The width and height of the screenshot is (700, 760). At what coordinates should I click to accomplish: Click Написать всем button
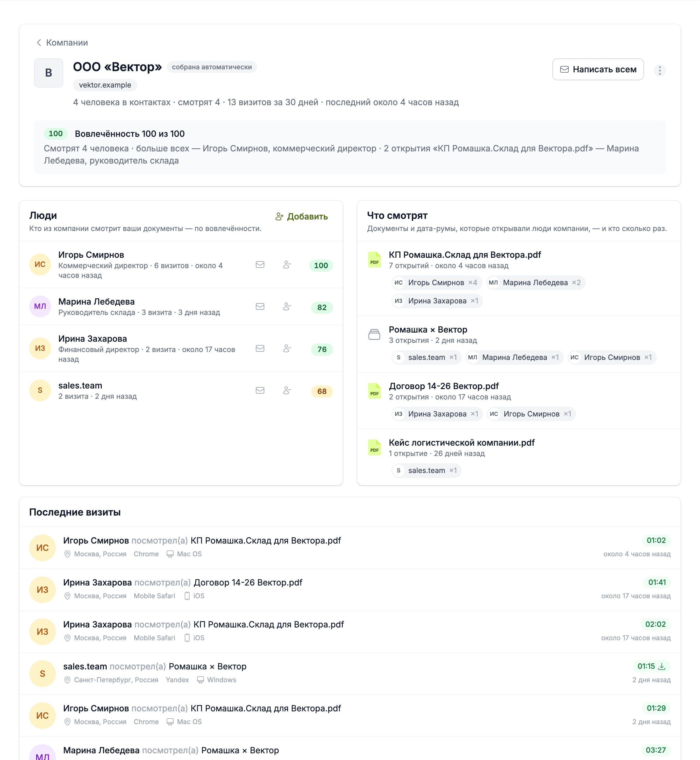[598, 69]
